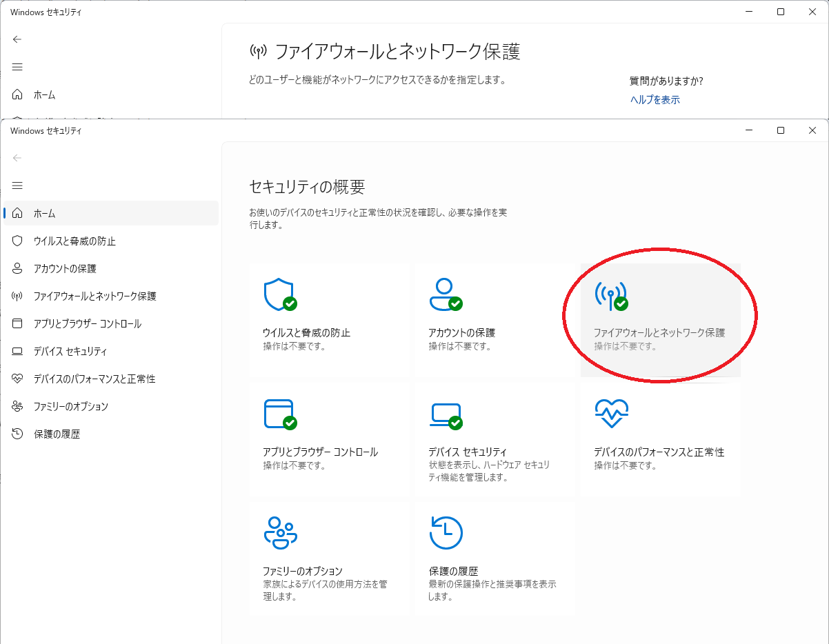
Task: Select ファミリーのオプション in the sidebar
Action: tap(111, 407)
